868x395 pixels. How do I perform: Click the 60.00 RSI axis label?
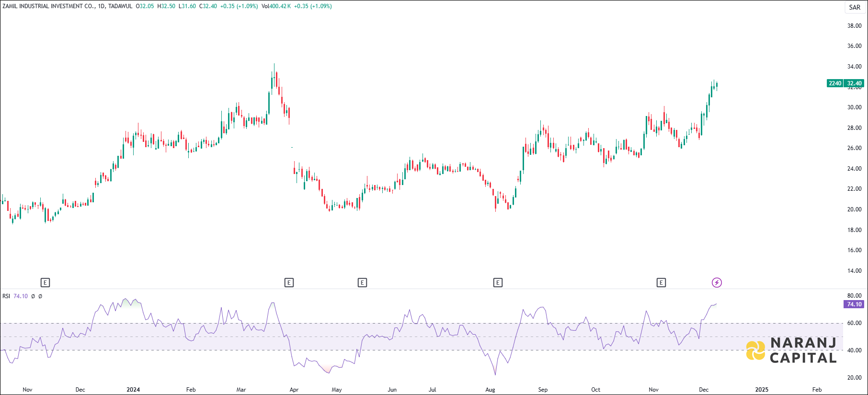854,323
